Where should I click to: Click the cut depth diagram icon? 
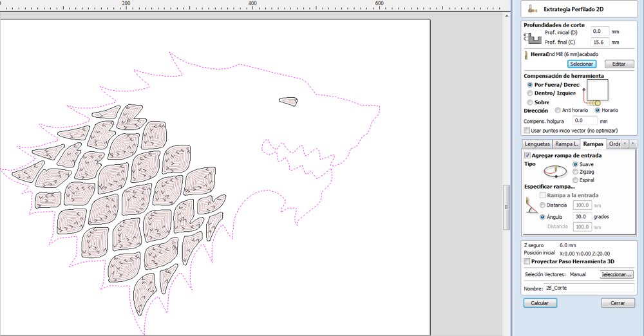[x=533, y=38]
